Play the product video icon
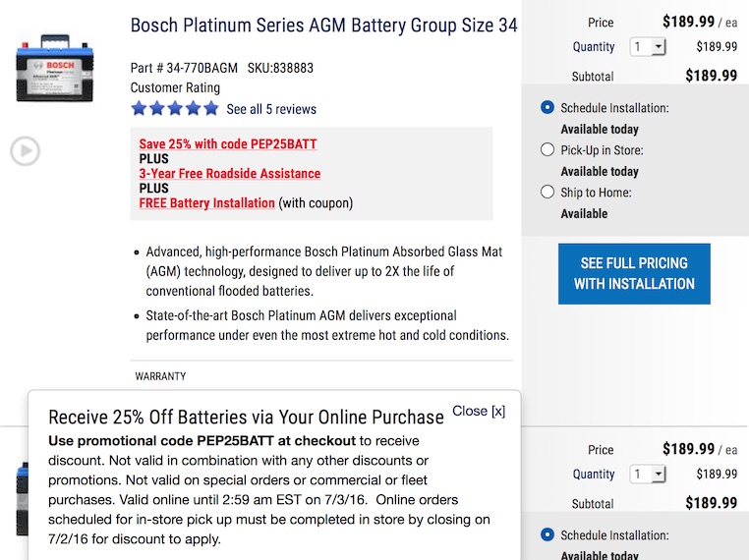This screenshot has height=560, width=749. (x=25, y=151)
